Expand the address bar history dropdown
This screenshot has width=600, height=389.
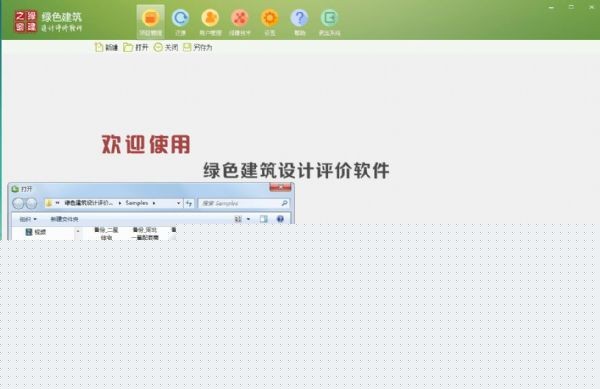178,203
